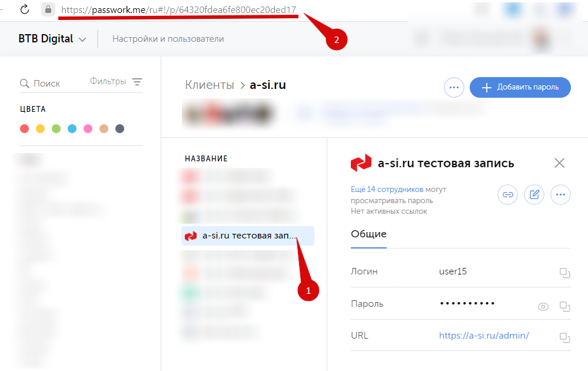The width and height of the screenshot is (588, 371).
Task: Open the Фильтры filter options
Action: point(116,81)
